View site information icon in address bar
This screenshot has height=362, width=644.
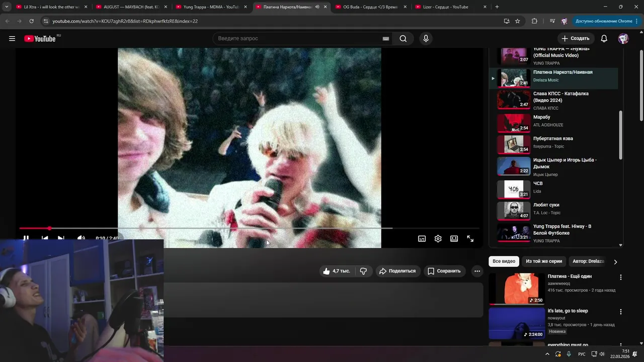coord(46,21)
